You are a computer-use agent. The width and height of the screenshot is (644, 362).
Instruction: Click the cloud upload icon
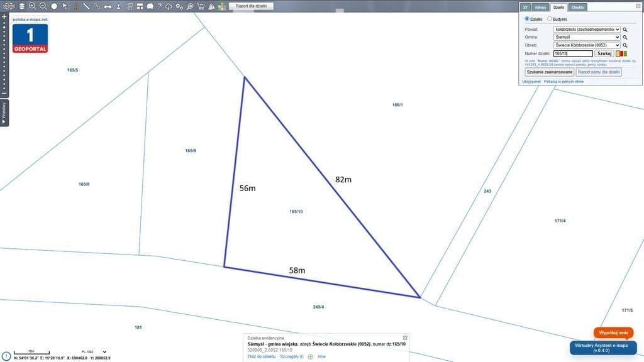169,6
